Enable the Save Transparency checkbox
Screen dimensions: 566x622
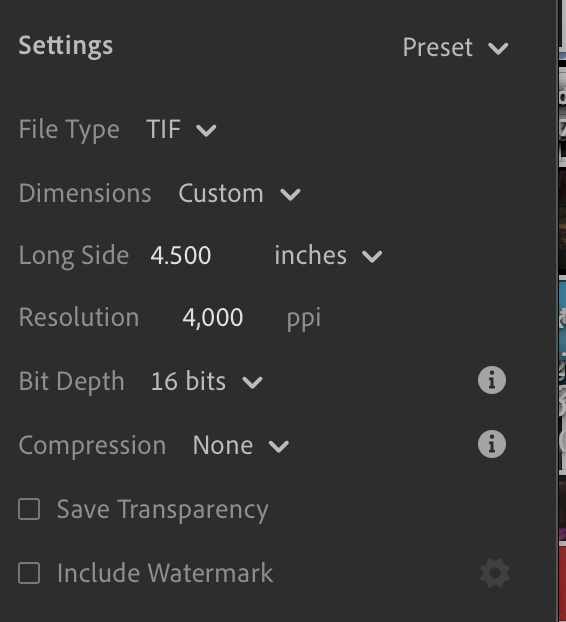[29, 509]
